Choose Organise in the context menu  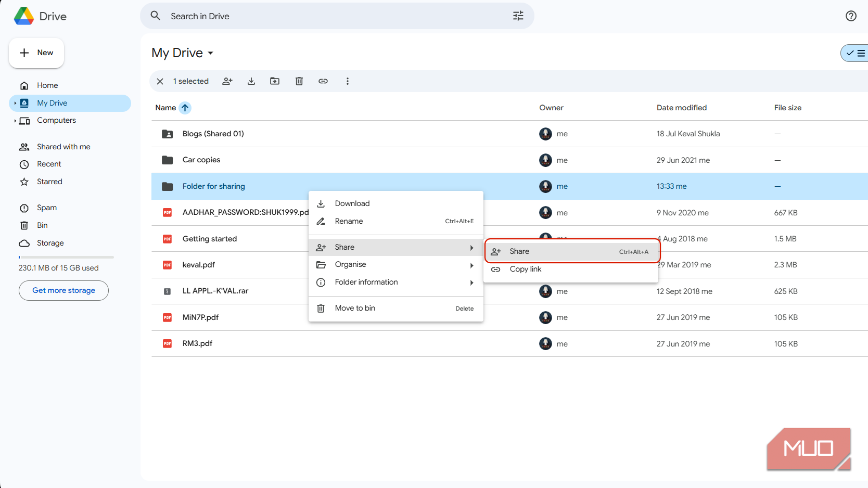(396, 265)
